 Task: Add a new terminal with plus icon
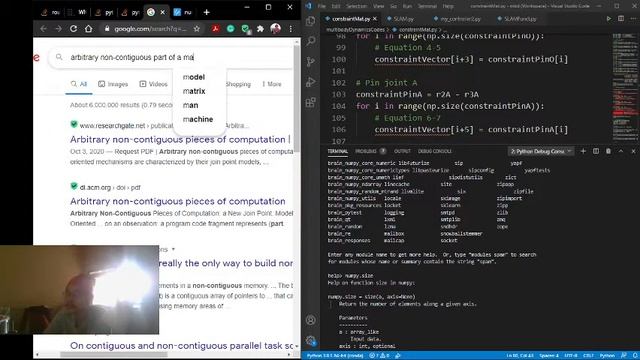[x=583, y=151]
